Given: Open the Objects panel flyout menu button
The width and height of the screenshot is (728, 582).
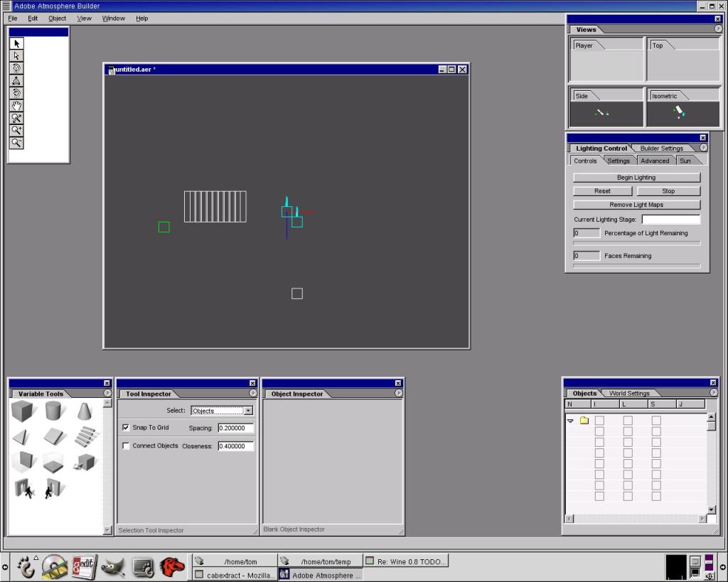Looking at the screenshot, I should (x=714, y=393).
